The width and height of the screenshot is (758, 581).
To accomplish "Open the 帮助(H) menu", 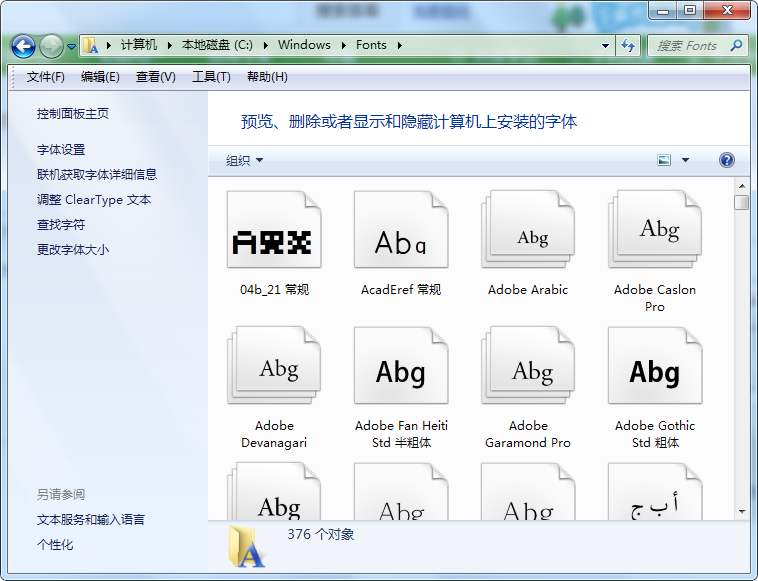I will click(x=267, y=77).
